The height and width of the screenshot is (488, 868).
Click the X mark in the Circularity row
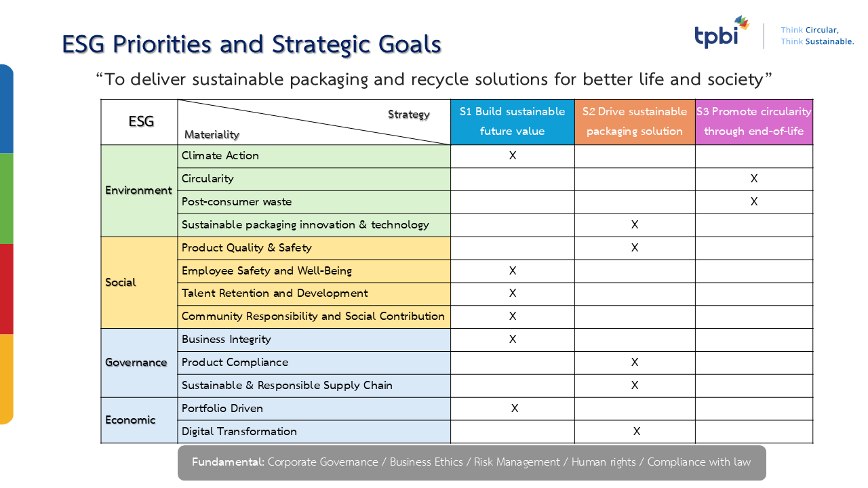point(754,179)
